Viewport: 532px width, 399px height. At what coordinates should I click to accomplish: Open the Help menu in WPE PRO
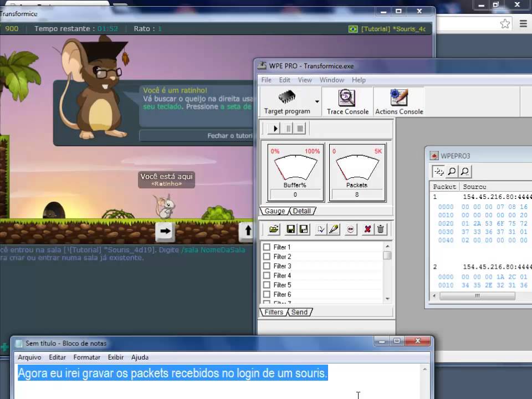pyautogui.click(x=359, y=80)
